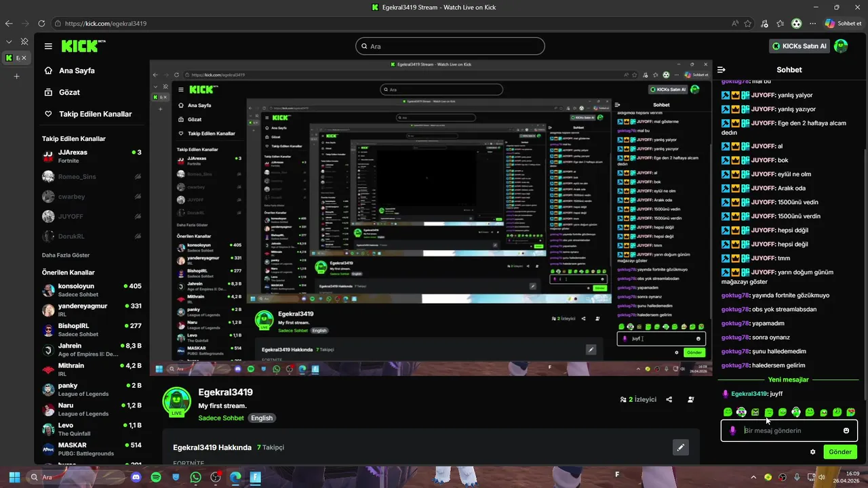The height and width of the screenshot is (488, 868).
Task: Click the microphone badge in chat input
Action: [x=732, y=430]
